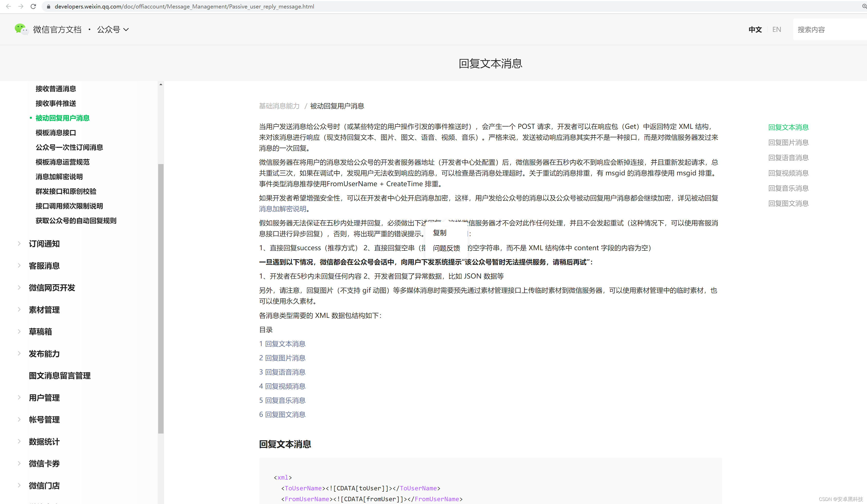Click the address bar lock icon
The height and width of the screenshot is (504, 867).
coord(49,6)
